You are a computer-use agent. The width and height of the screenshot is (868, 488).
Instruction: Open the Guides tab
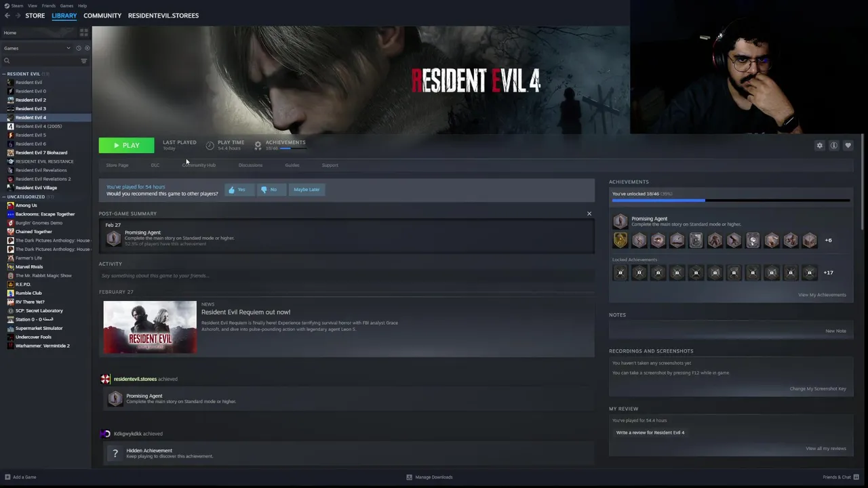pyautogui.click(x=292, y=165)
